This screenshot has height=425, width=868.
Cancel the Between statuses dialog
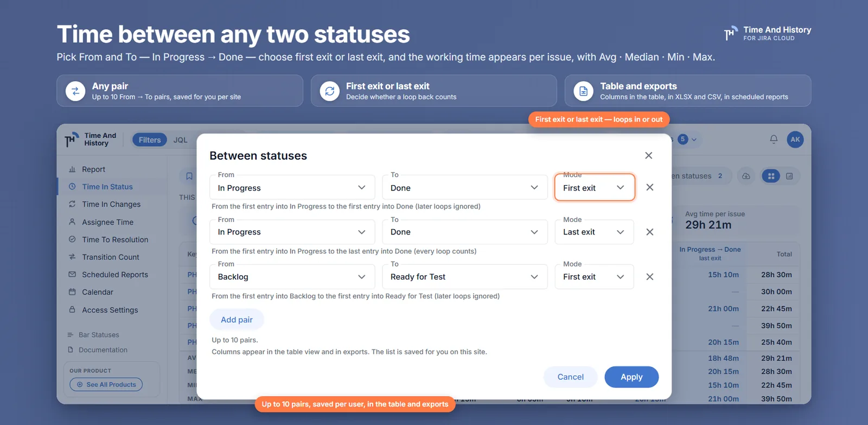point(571,377)
